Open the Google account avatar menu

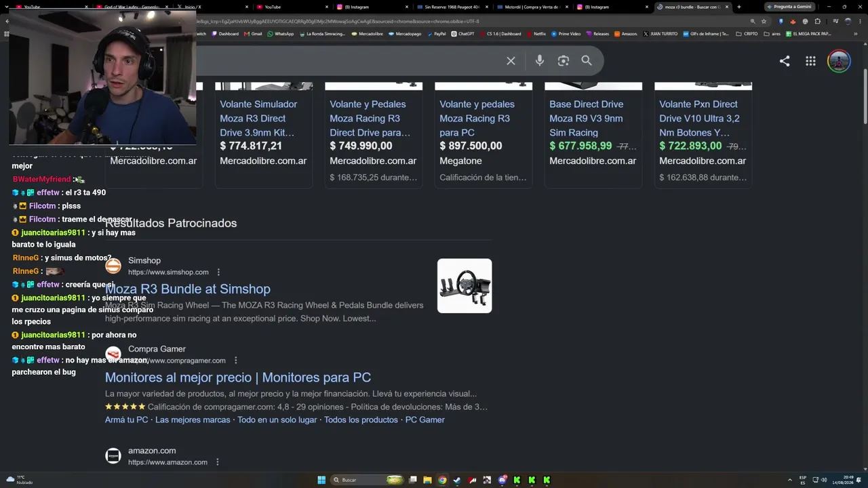click(839, 61)
